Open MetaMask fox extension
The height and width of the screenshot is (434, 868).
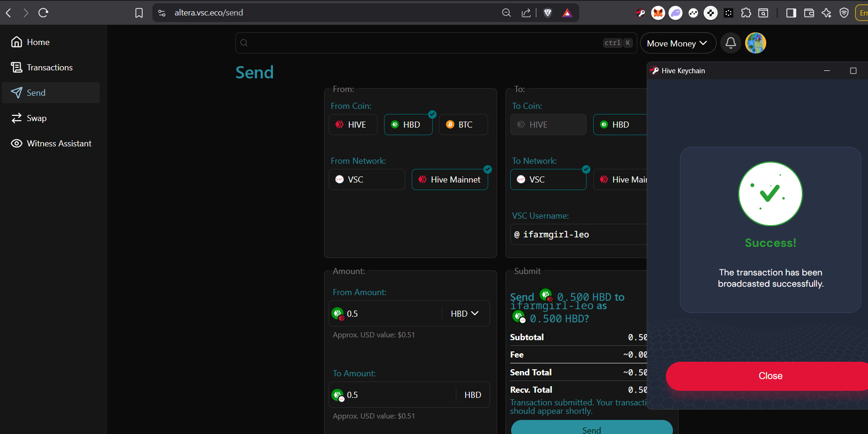[658, 13]
